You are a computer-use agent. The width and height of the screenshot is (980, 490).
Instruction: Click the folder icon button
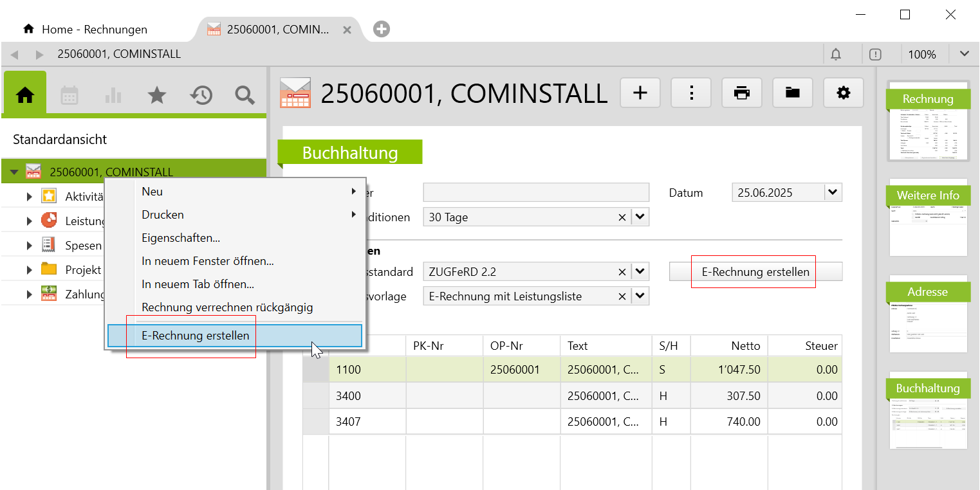tap(792, 93)
